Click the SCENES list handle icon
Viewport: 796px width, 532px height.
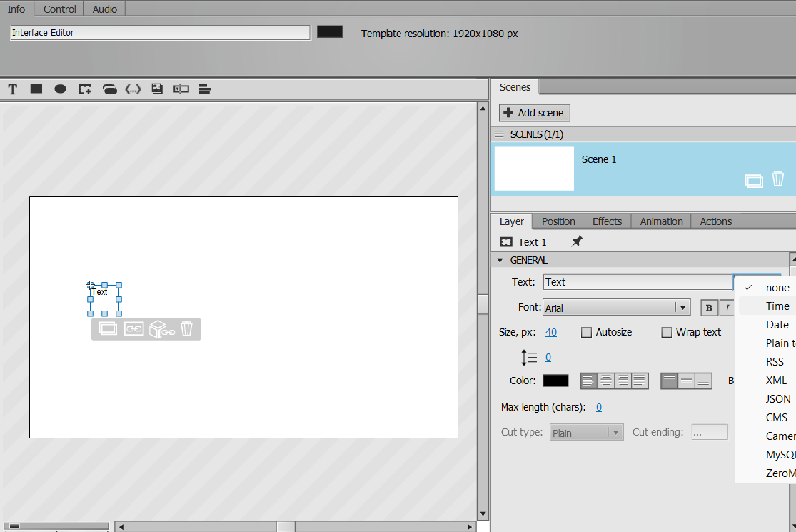[500, 134]
